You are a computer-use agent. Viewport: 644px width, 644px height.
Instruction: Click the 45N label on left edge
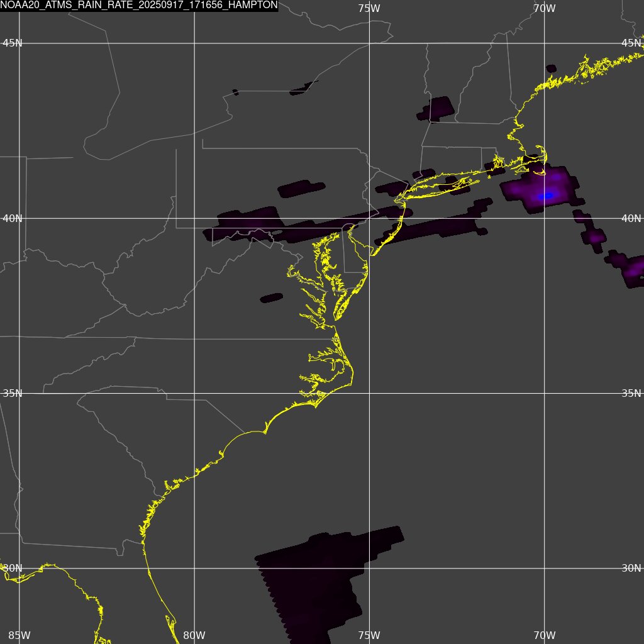13,43
